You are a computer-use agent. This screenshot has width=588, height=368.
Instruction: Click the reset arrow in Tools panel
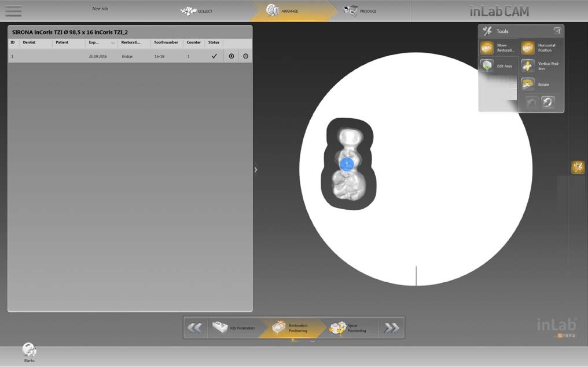pos(548,102)
